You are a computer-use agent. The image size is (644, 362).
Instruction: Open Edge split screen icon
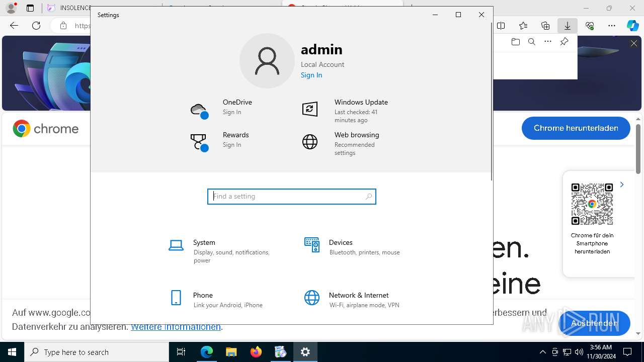(501, 26)
